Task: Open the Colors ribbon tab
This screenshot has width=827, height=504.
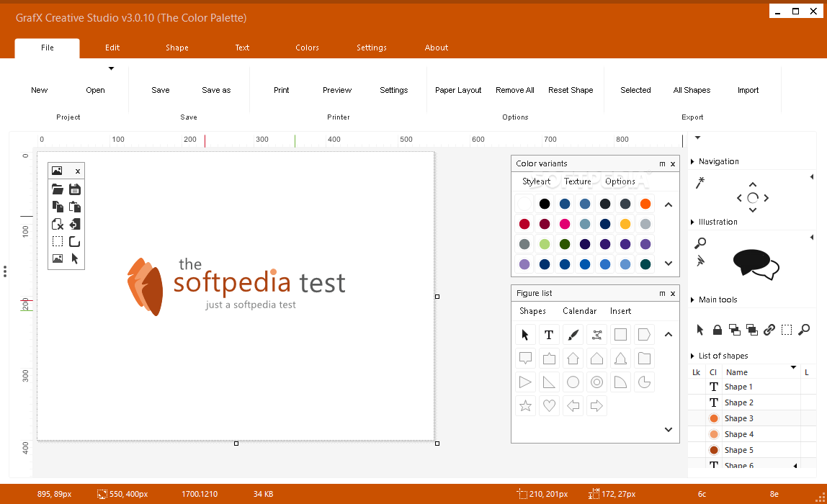Action: click(x=308, y=48)
